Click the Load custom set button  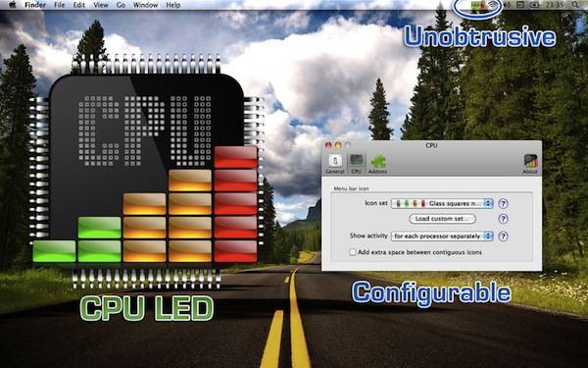[442, 219]
